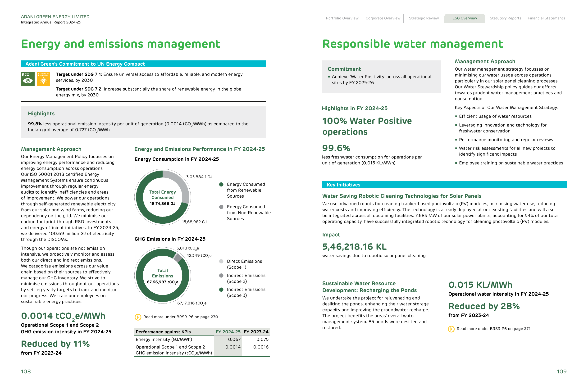This screenshot has width=588, height=385.
Task: Click the Non-Renewable Sources legend grey dot
Action: coord(221,207)
